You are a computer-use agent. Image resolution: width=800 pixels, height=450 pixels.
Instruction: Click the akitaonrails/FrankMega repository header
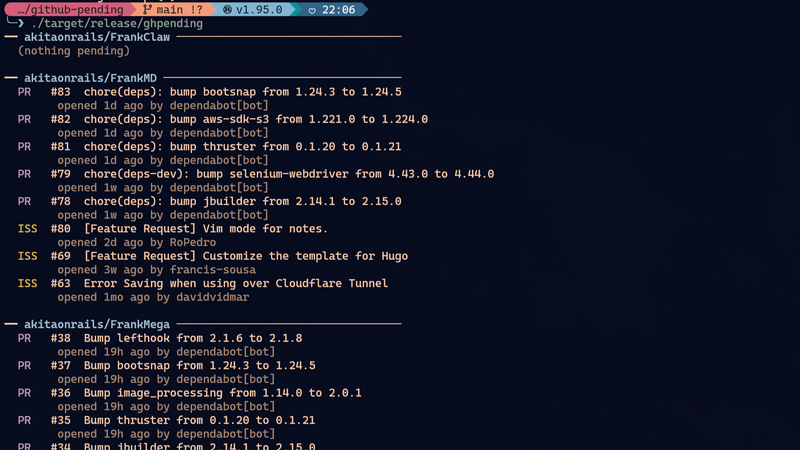(97, 324)
